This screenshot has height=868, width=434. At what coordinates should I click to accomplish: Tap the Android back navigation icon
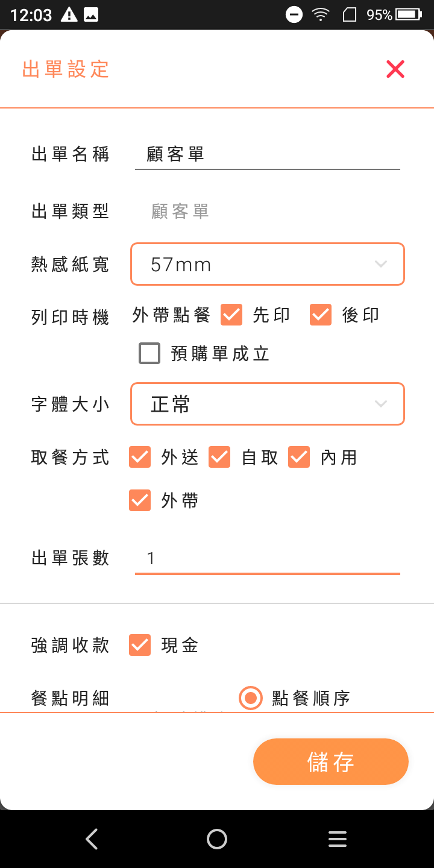[x=92, y=839]
